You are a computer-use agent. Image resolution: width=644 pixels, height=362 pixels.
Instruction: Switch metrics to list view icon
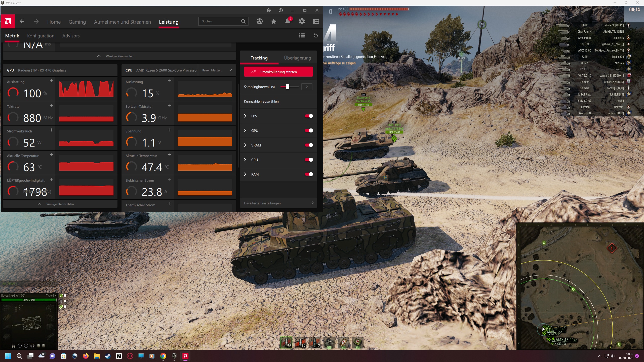pos(301,35)
